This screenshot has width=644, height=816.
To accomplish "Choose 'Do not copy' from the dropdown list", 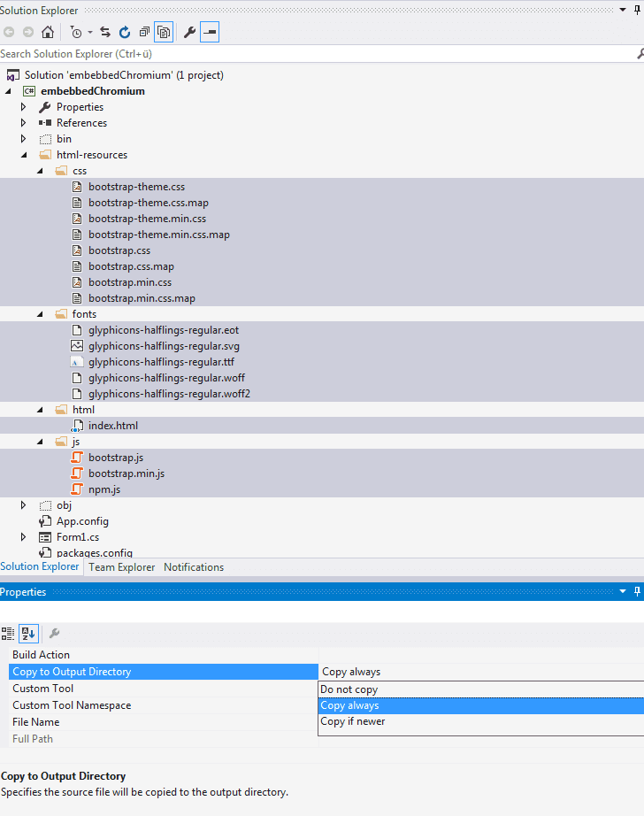I will (349, 689).
